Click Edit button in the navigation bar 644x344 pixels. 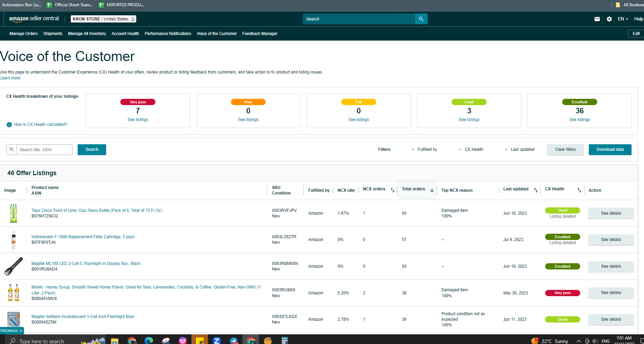(636, 34)
